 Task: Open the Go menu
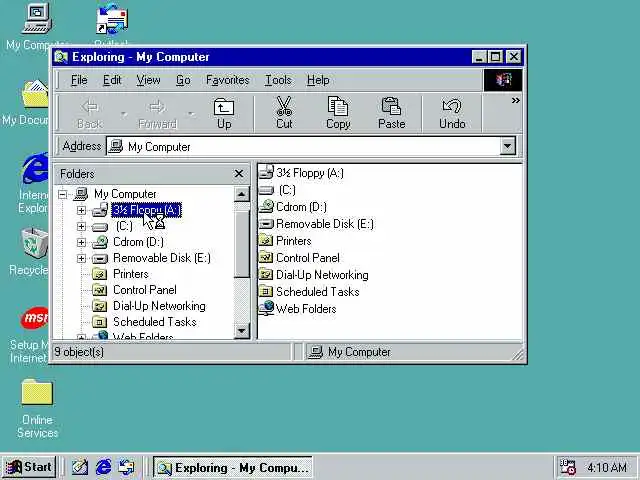click(183, 80)
